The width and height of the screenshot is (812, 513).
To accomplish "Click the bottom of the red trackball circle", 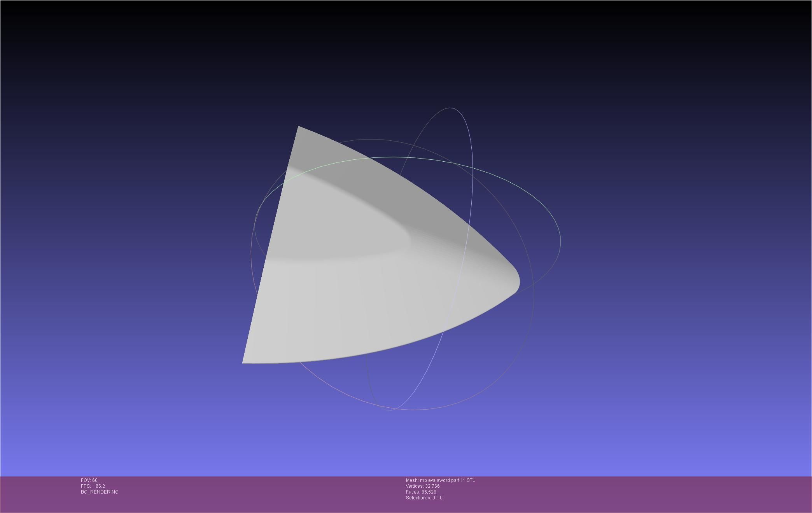I will [412, 409].
